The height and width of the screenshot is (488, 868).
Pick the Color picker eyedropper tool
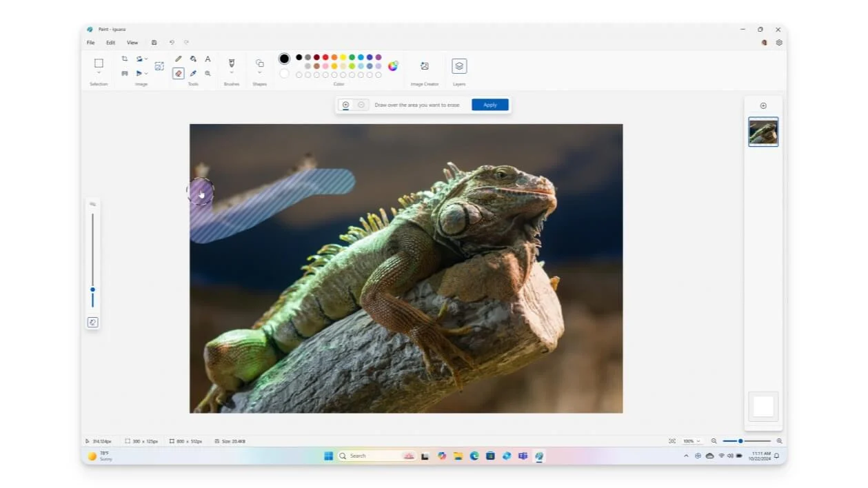click(193, 73)
